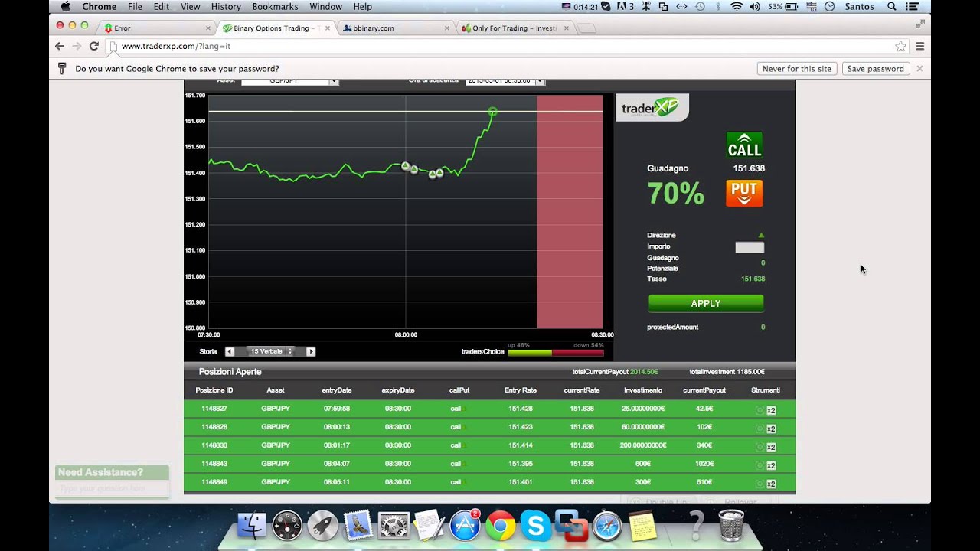Click the 07:59:58 entry date cell
The height and width of the screenshot is (551, 980).
337,409
